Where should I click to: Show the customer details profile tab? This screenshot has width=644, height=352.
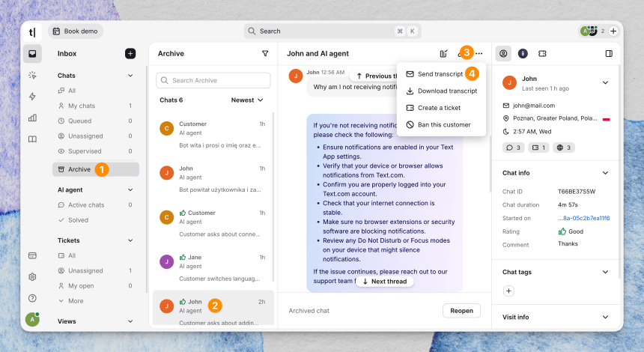point(503,53)
